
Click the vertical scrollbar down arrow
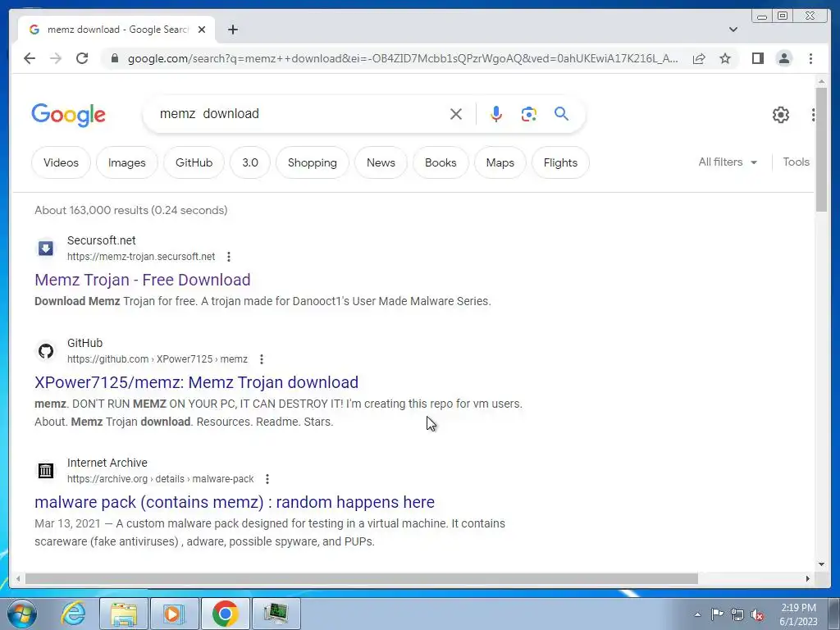pos(821,564)
